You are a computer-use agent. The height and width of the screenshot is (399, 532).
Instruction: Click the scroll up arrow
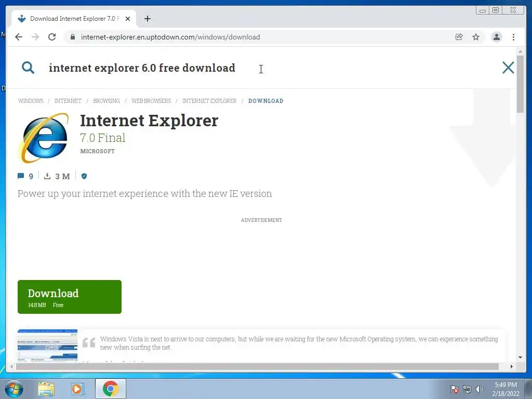click(520, 51)
